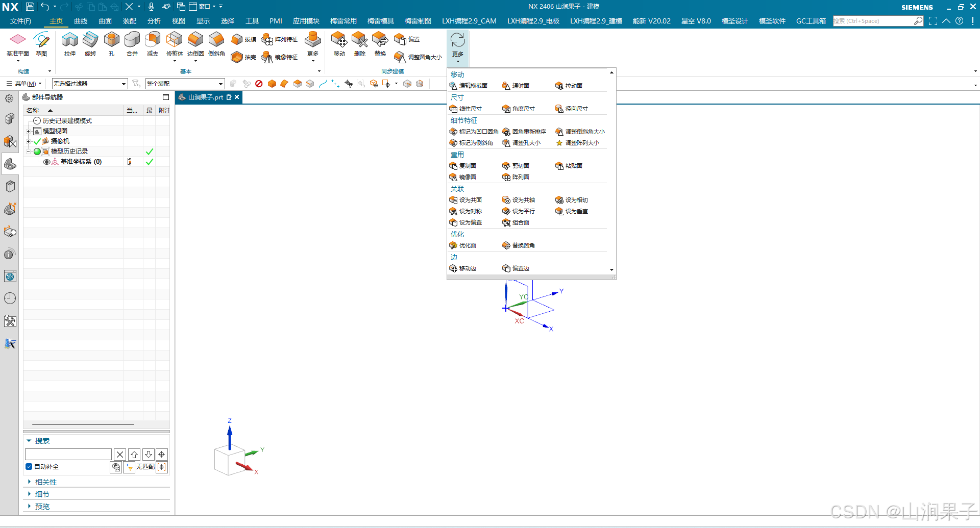Open the history clock sidebar icon
The width and height of the screenshot is (980, 528).
click(10, 298)
